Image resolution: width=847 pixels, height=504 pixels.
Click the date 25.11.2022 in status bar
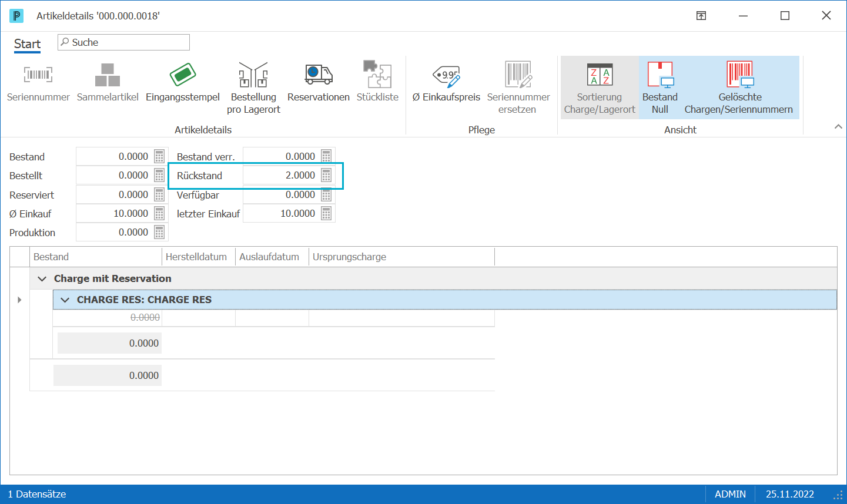pos(790,494)
